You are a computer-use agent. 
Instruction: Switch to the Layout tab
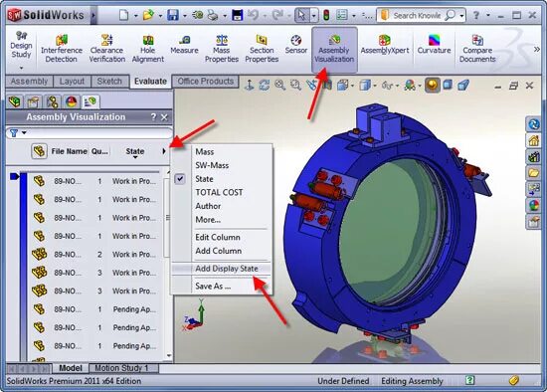pyautogui.click(x=72, y=82)
